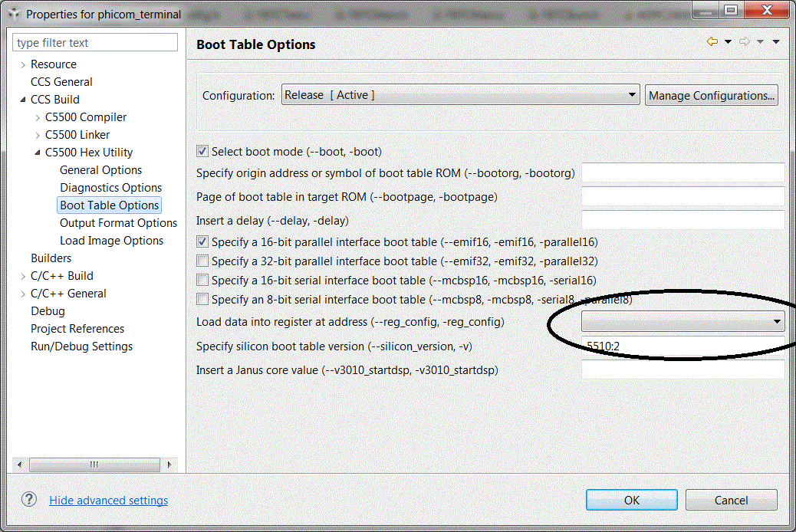This screenshot has height=532, width=796.
Task: Click the forward navigation arrow icon
Action: click(x=744, y=42)
